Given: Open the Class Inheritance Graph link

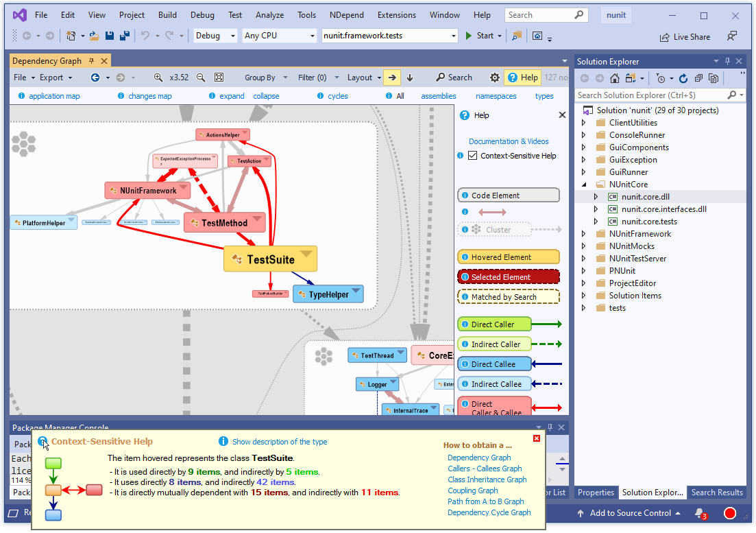Looking at the screenshot, I should [487, 479].
